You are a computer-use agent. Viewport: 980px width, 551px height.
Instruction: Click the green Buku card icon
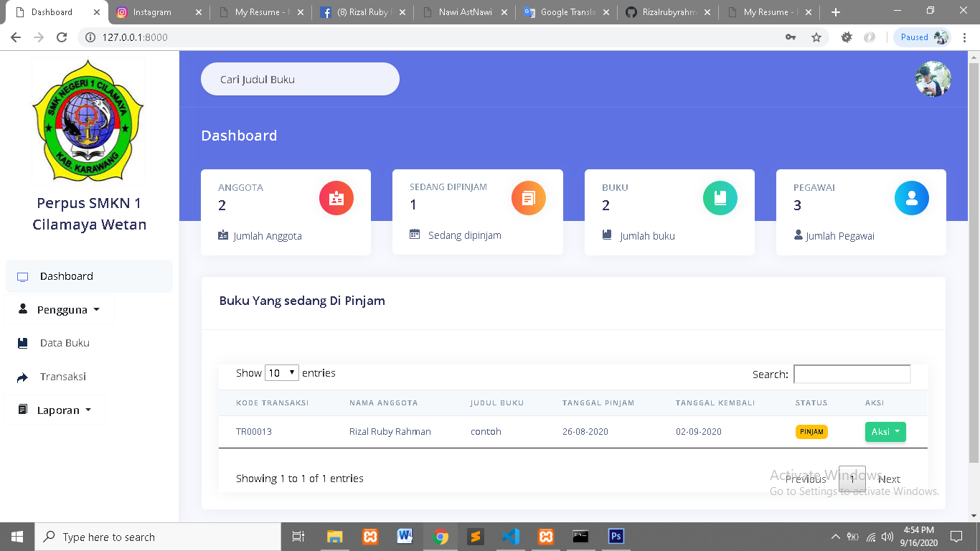pos(720,198)
